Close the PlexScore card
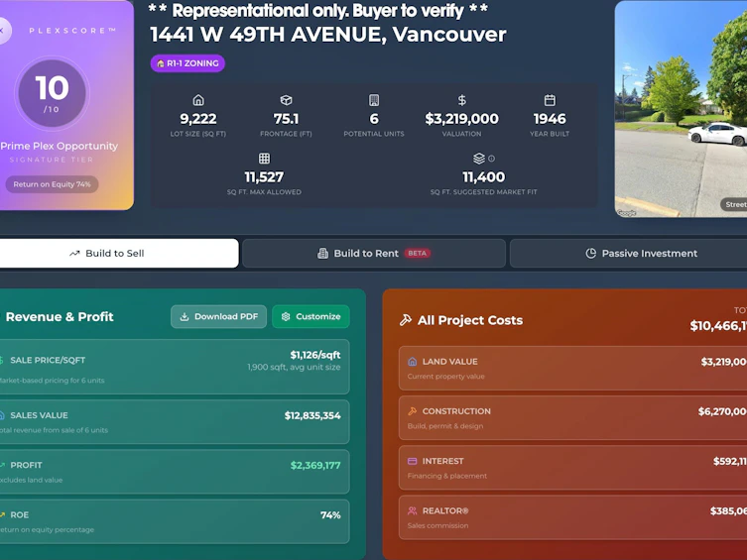 (x=2, y=31)
